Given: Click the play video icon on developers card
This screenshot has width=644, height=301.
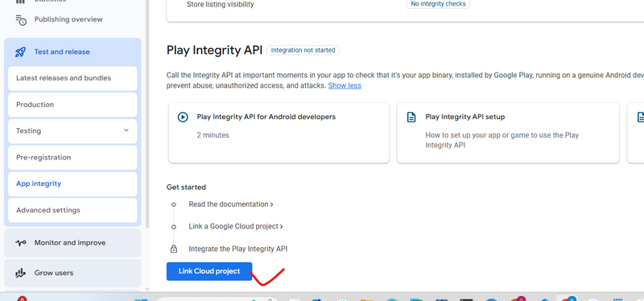Looking at the screenshot, I should [183, 117].
